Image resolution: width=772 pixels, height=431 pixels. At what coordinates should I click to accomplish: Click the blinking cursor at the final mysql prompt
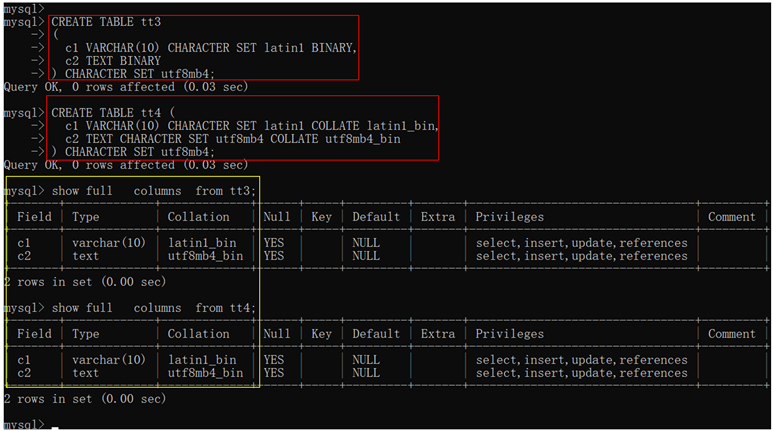pyautogui.click(x=57, y=426)
